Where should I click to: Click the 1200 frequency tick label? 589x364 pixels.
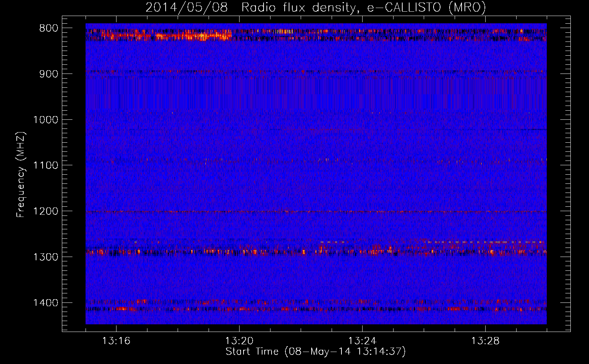click(46, 211)
